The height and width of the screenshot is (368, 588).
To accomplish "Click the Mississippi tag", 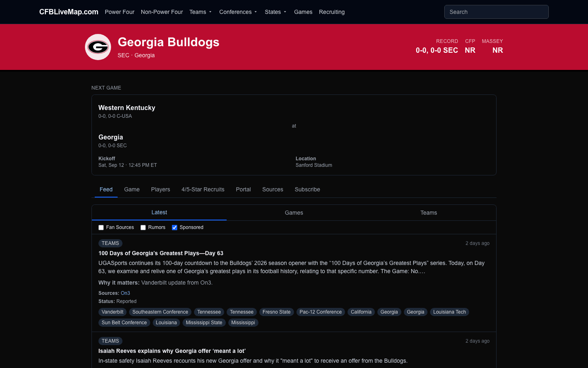I will click(243, 323).
